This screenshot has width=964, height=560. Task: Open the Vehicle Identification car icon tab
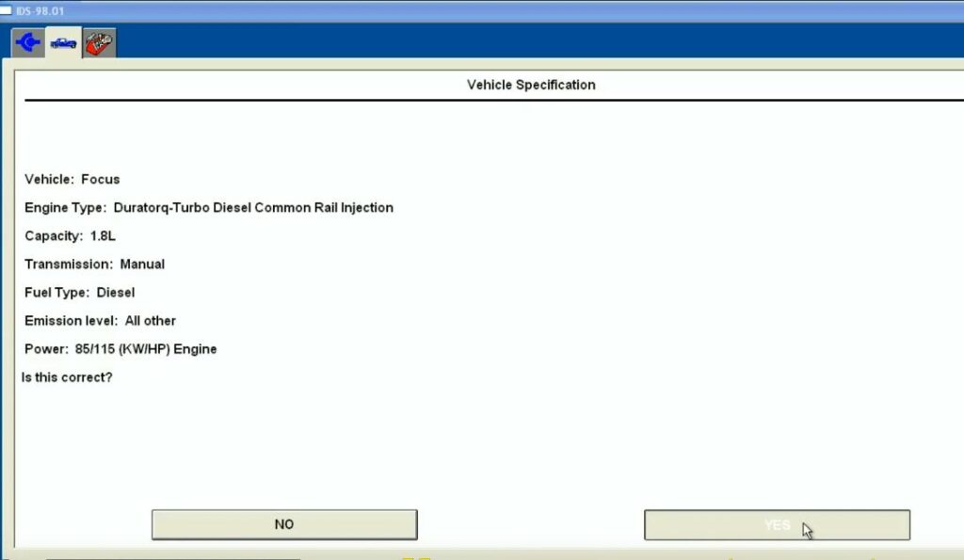click(x=62, y=40)
